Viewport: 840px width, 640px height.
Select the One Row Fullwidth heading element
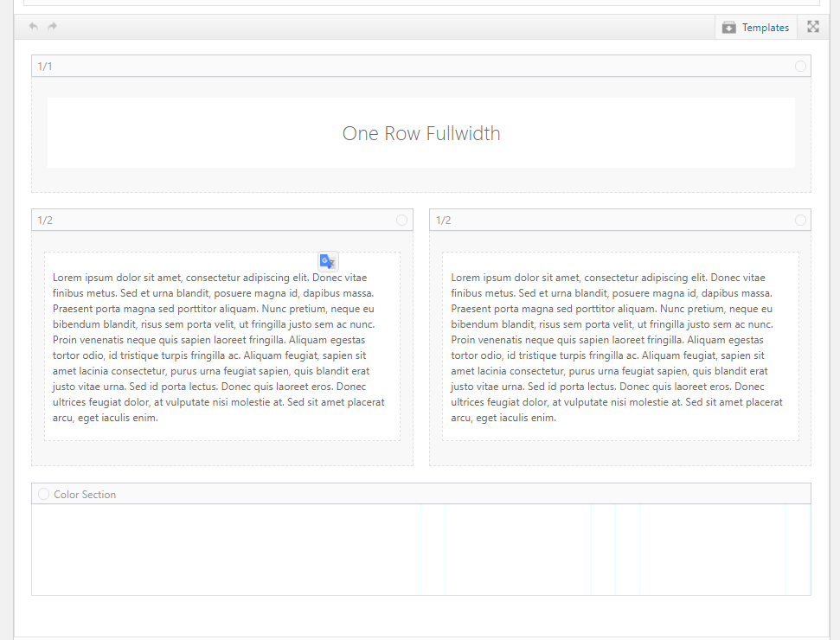(x=421, y=133)
